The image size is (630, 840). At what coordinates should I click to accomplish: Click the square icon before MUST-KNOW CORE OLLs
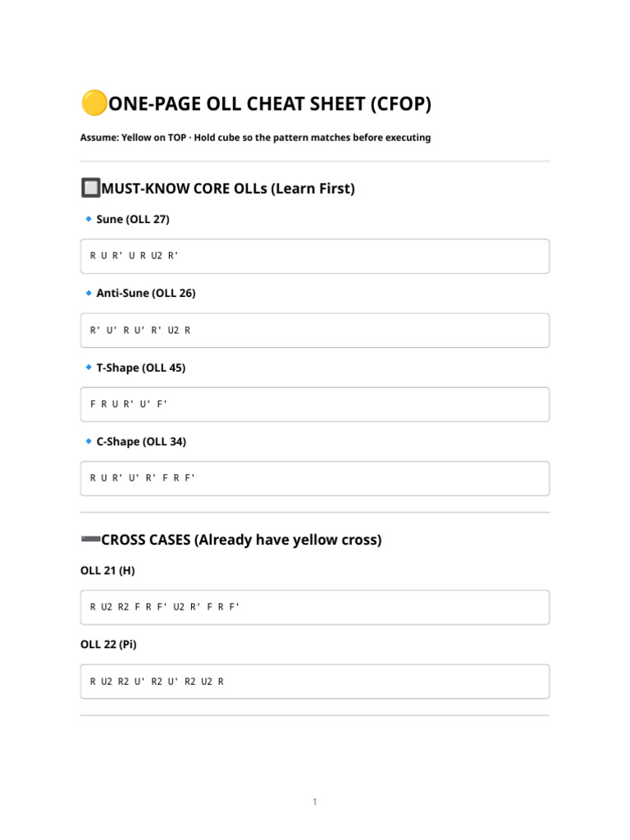click(90, 189)
